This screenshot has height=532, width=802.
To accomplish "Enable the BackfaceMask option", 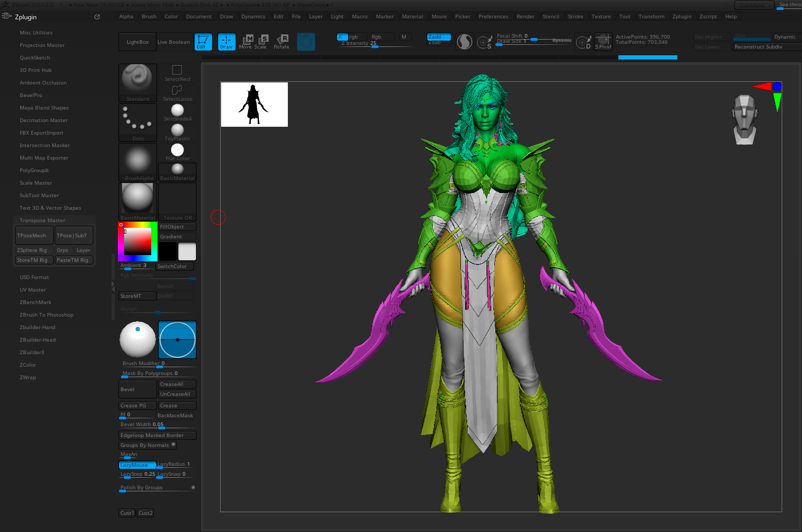I will coord(175,416).
